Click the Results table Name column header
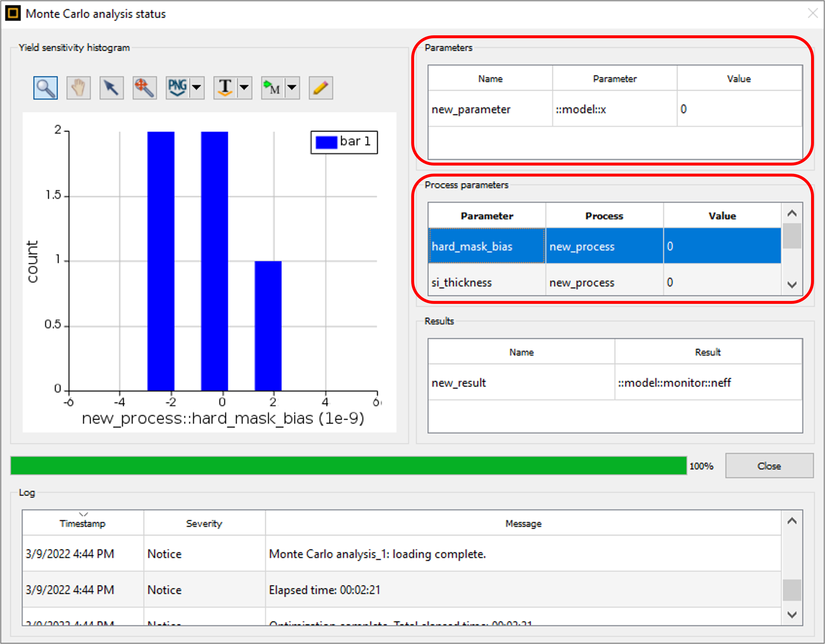This screenshot has height=644, width=825. 521,352
